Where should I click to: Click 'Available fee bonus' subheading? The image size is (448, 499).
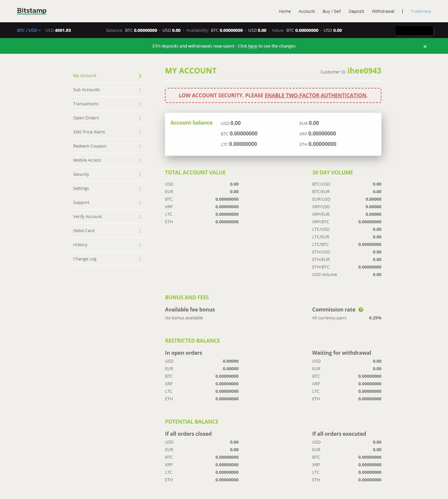point(190,309)
